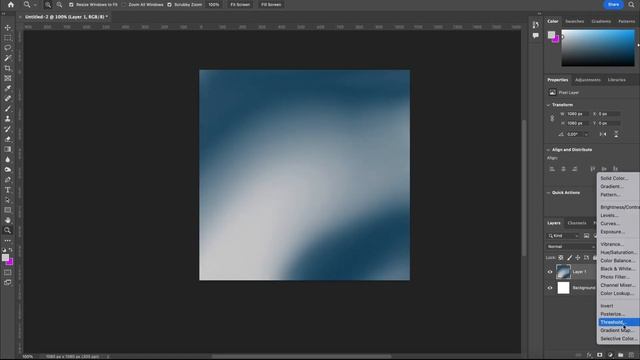Open the zoom tool preset dropdown arrow
This screenshot has height=360, width=640.
35,4
